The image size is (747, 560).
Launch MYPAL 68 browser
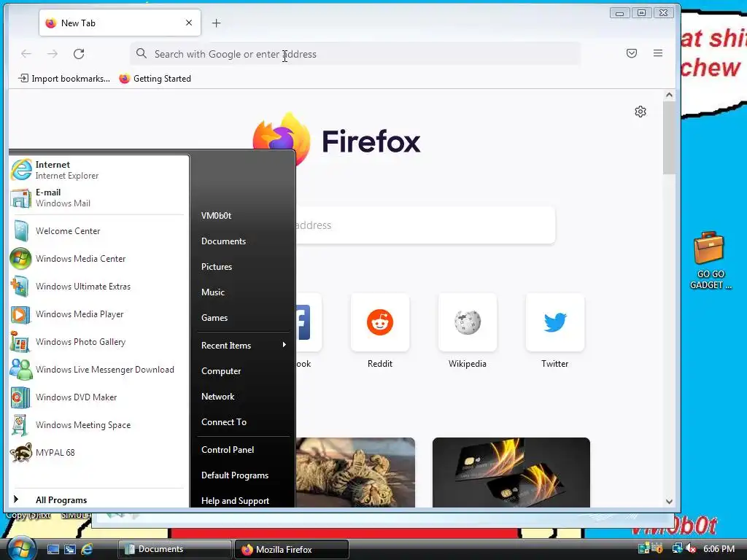(98, 452)
